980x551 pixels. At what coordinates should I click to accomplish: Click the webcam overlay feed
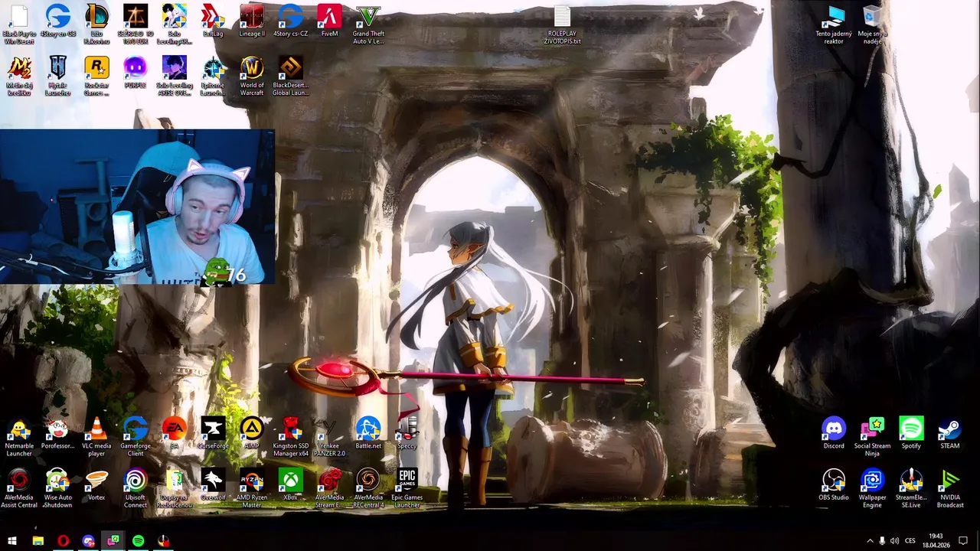coord(138,207)
